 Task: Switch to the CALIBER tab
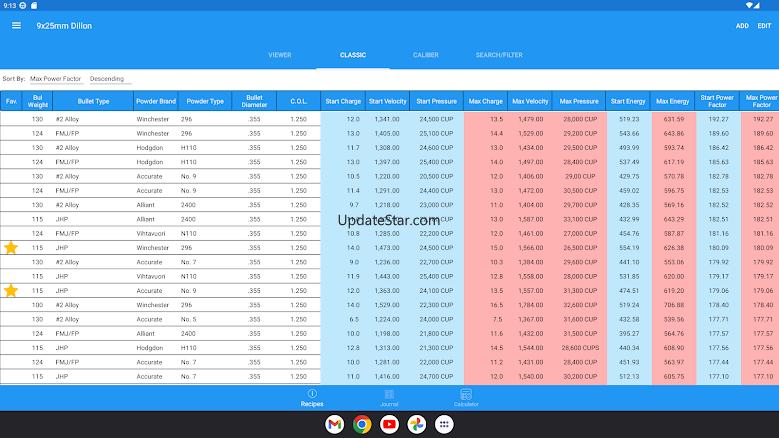pos(426,55)
